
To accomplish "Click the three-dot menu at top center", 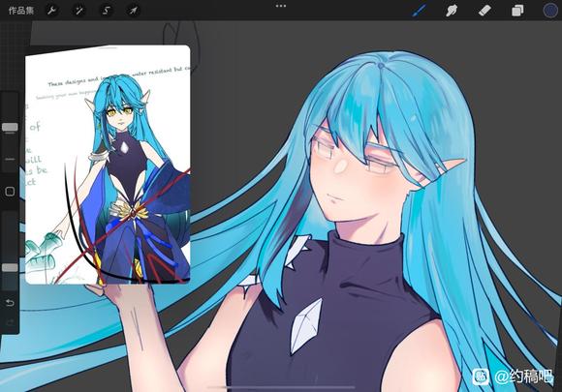I will pos(281,6).
